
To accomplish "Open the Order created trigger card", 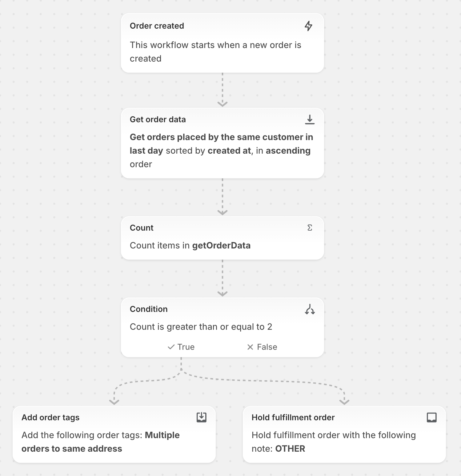I will [222, 43].
